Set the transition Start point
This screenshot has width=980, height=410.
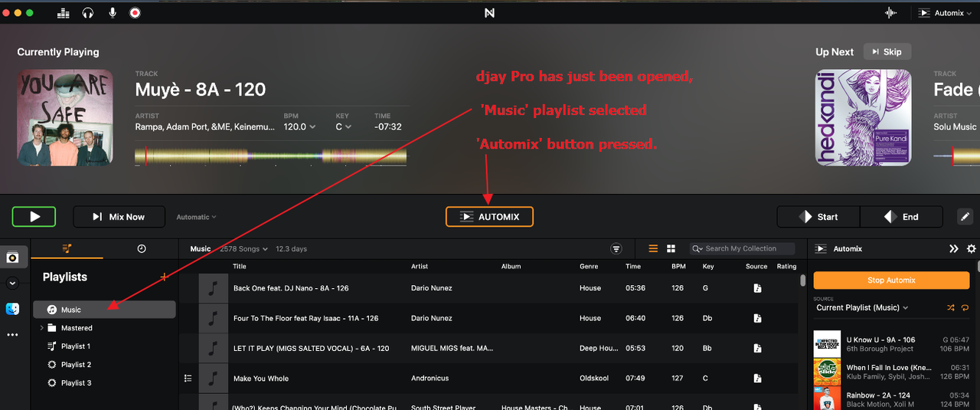[818, 217]
